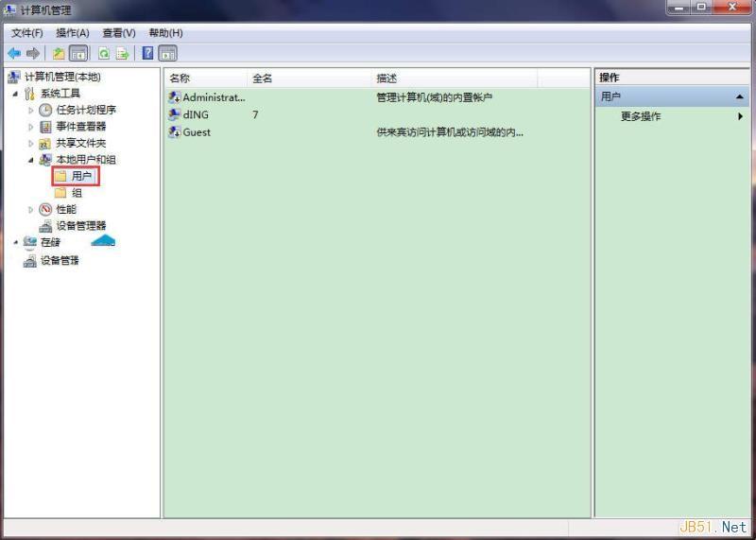Expand the 任务计划程序 tree node
This screenshot has height=540, width=756.
point(31,111)
